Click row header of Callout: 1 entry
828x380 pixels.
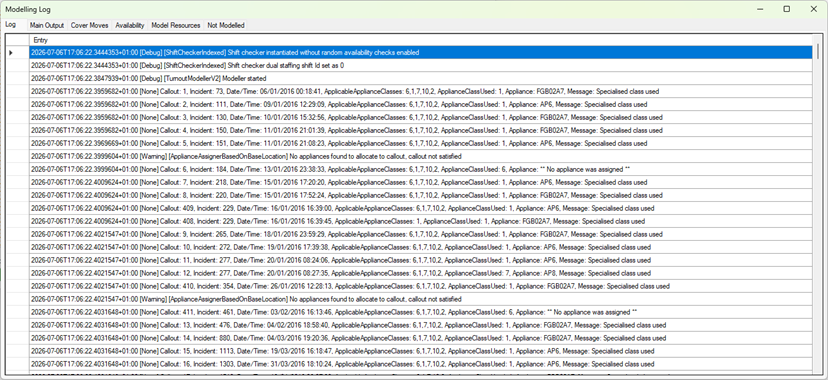pos(17,91)
